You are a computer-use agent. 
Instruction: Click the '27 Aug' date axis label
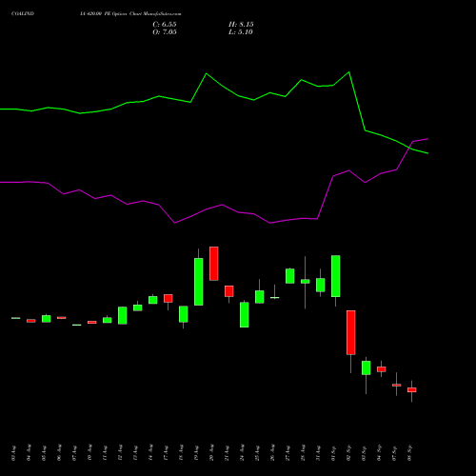coord(288,453)
